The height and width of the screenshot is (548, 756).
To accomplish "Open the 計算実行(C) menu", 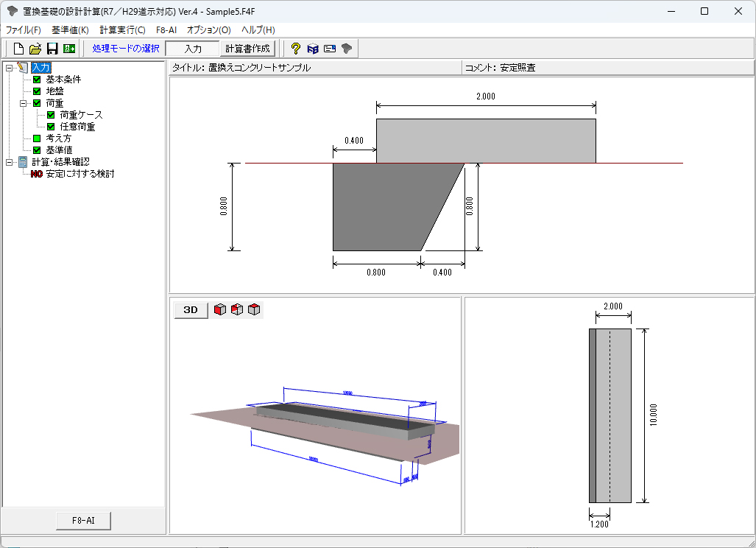I will 122,30.
